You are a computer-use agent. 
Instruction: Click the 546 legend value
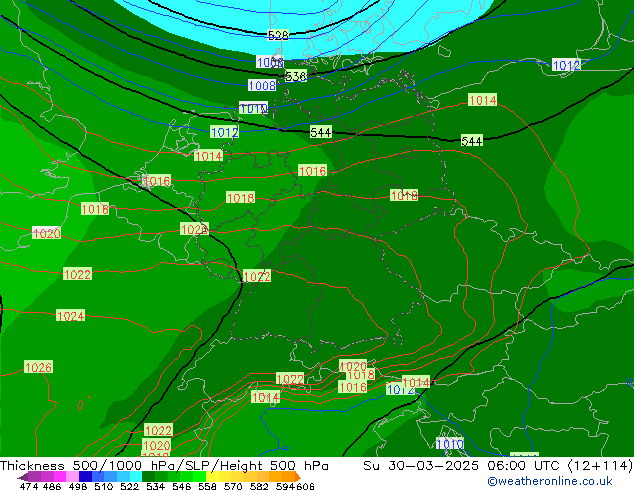(181, 486)
